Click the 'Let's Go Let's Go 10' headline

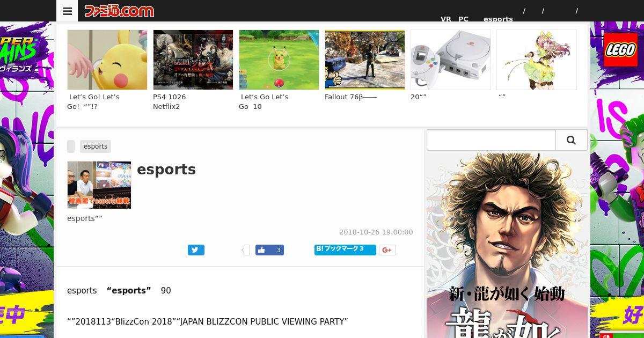click(264, 102)
